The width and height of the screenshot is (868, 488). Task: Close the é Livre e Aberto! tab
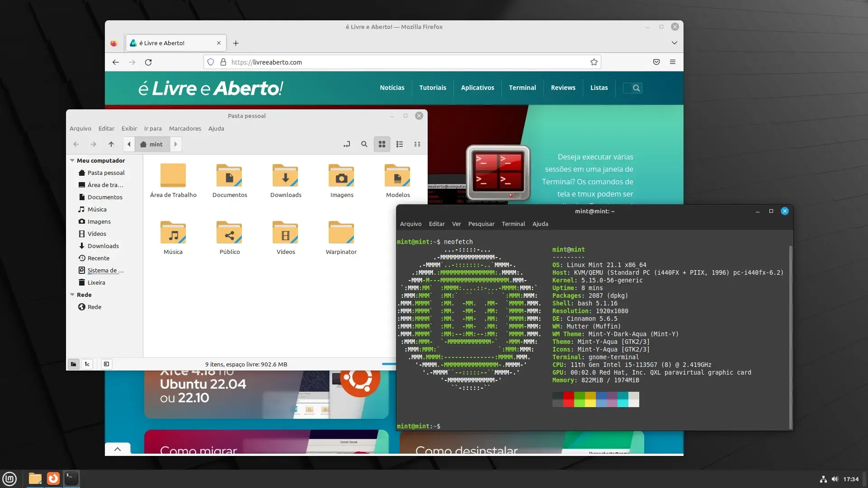click(219, 43)
